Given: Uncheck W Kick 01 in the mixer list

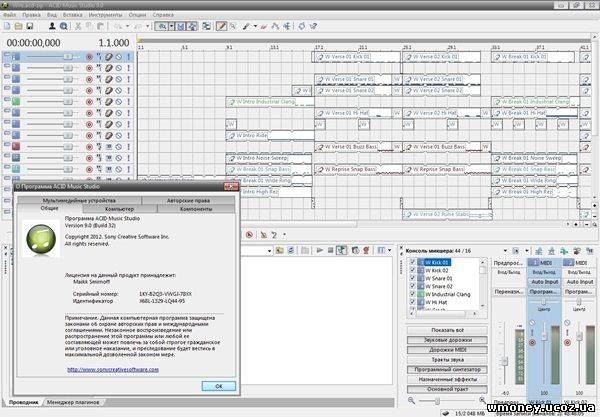Looking at the screenshot, I should pos(412,262).
